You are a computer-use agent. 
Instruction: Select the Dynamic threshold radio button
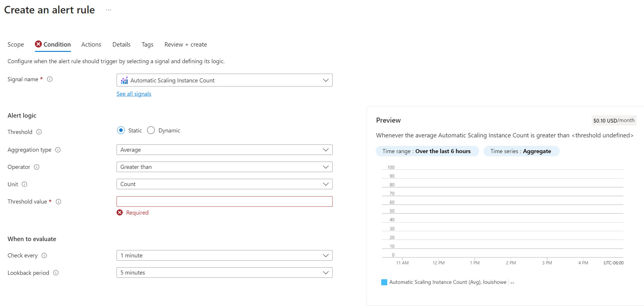click(151, 130)
